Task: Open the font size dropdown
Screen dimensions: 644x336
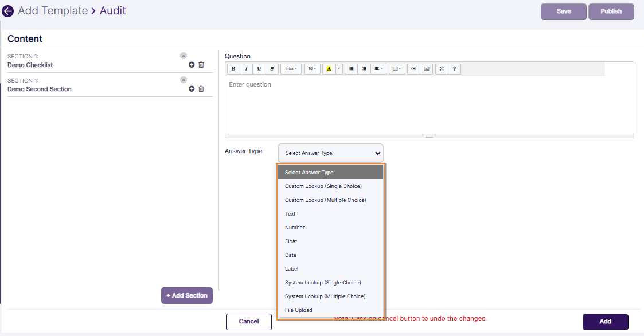Action: tap(311, 69)
